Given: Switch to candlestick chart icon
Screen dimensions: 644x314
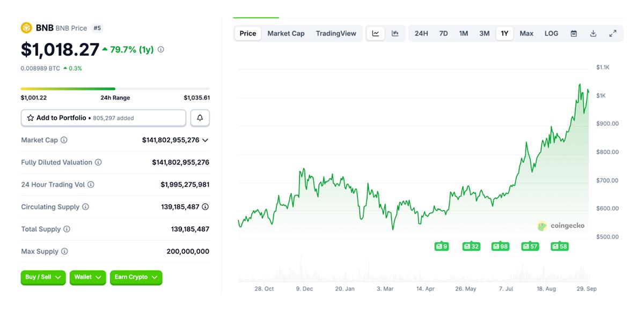Looking at the screenshot, I should (395, 33).
